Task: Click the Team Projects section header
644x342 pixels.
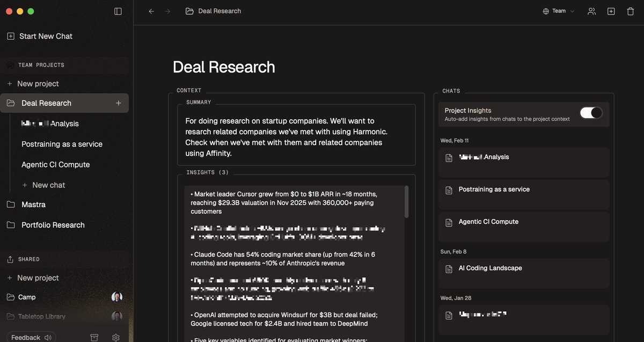Action: 41,65
